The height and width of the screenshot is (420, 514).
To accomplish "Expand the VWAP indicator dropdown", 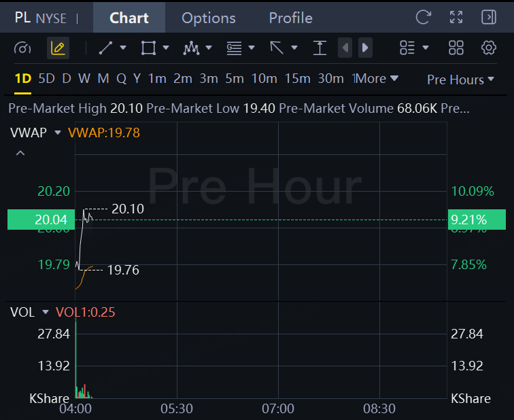I will pyautogui.click(x=58, y=133).
